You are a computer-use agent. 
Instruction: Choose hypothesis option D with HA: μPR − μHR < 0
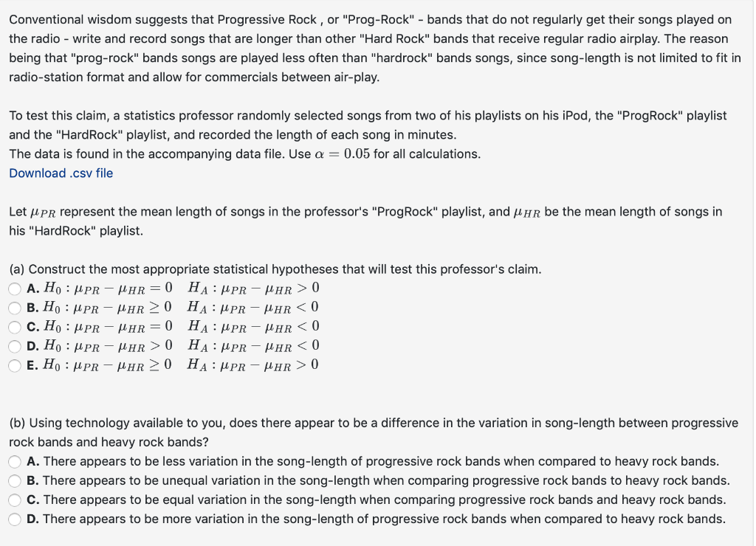[x=14, y=346]
